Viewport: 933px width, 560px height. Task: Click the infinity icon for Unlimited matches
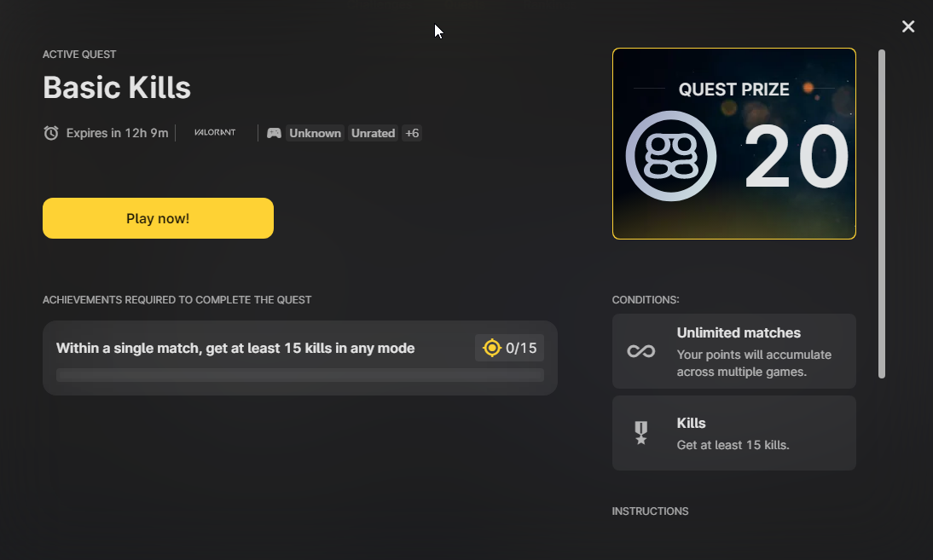(x=640, y=351)
